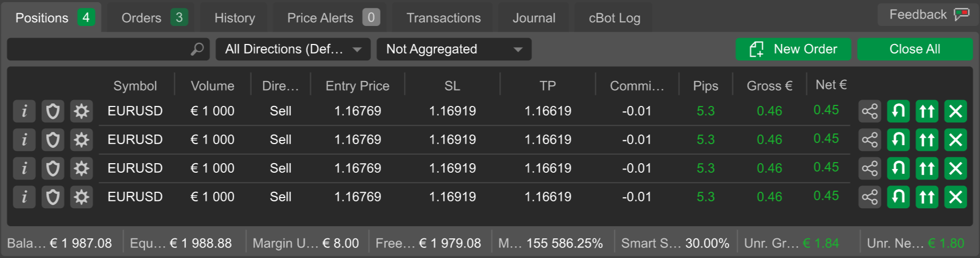
Task: Open the History tab
Action: [235, 17]
